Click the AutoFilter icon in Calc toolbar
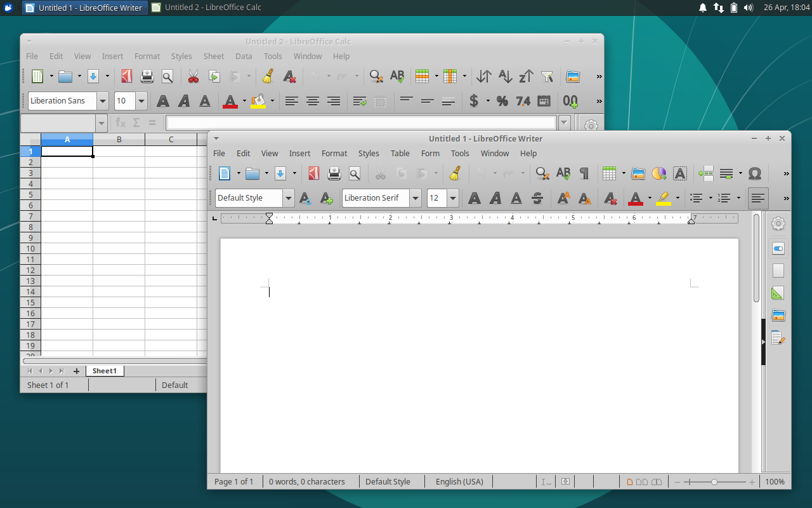812x508 pixels. click(547, 76)
